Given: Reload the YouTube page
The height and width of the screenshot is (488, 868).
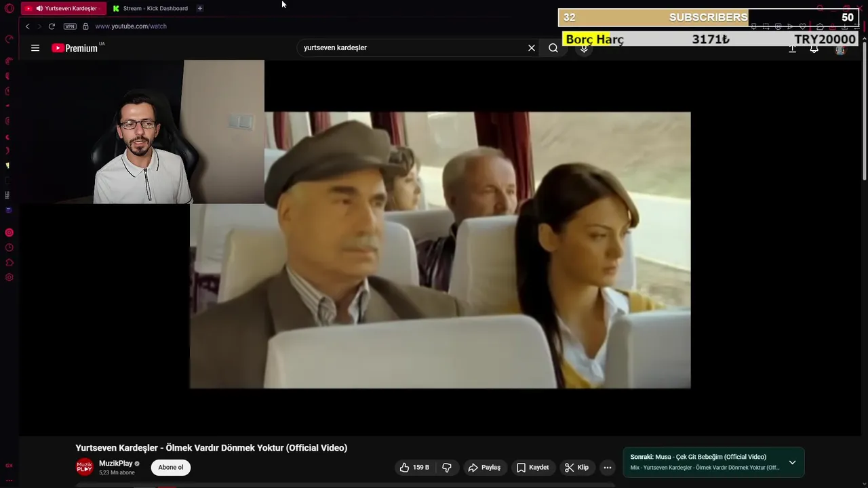Looking at the screenshot, I should 52,26.
